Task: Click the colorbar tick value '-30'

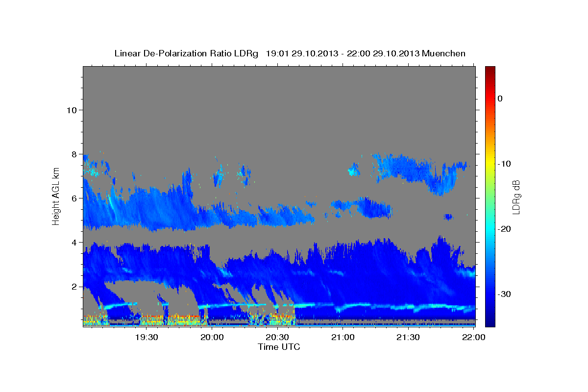Action: [x=504, y=294]
